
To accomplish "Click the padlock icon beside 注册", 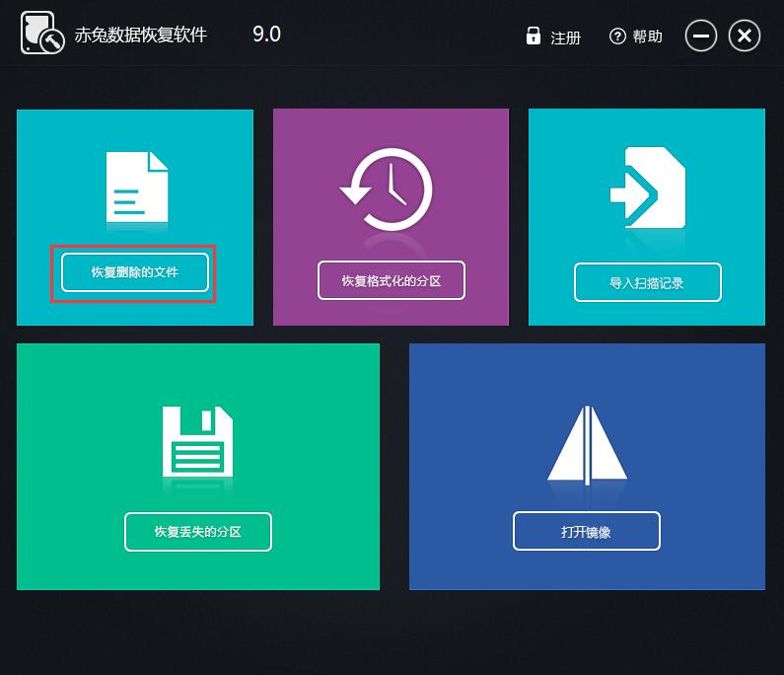I will [x=534, y=37].
